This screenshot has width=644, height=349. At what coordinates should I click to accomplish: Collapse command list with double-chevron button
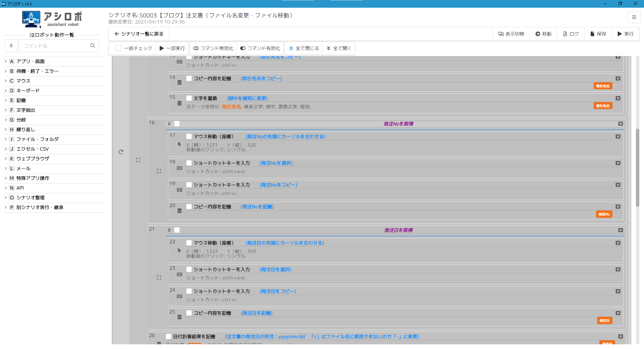click(x=11, y=46)
